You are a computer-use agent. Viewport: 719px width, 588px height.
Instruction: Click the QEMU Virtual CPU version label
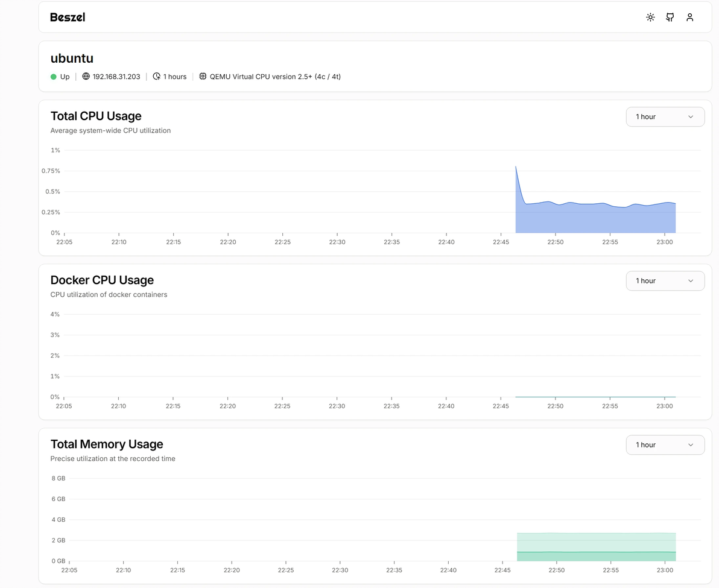click(x=275, y=77)
